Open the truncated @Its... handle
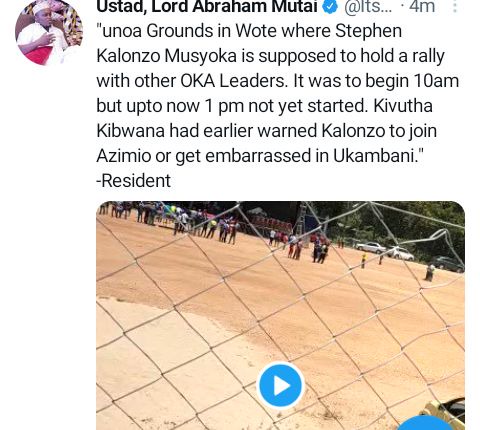Viewport: 480px width, 430px height. [x=367, y=7]
